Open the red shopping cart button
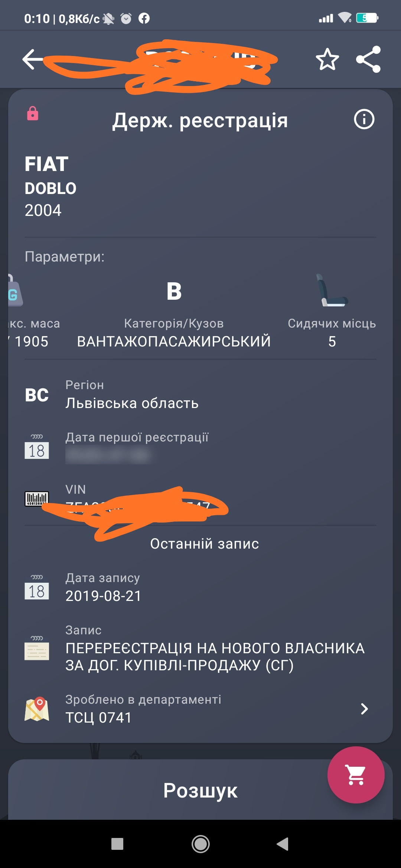The width and height of the screenshot is (401, 868). click(x=356, y=775)
